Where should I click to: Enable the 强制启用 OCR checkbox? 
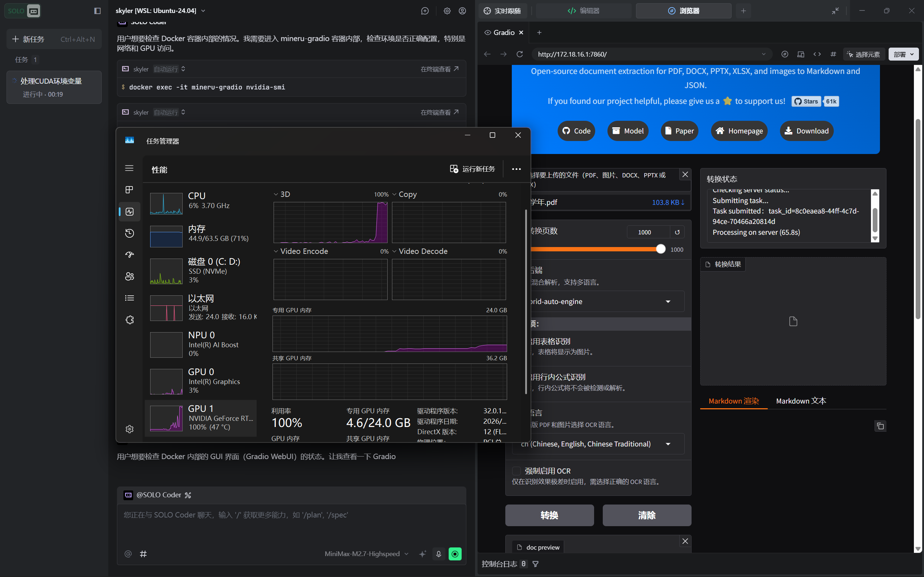pos(516,471)
